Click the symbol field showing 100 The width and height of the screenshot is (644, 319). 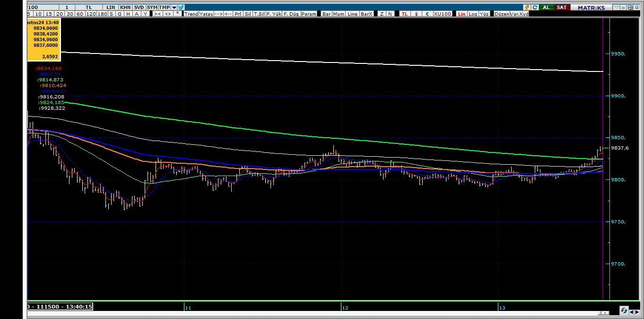click(x=43, y=7)
